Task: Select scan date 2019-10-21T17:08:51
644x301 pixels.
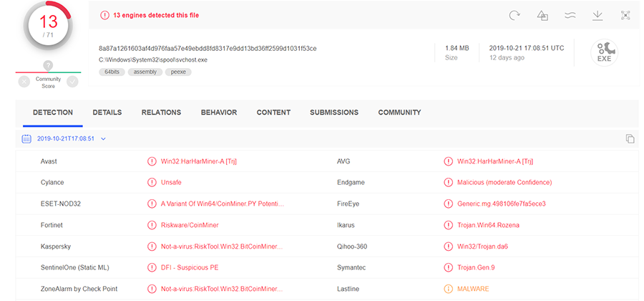Action: (x=66, y=138)
